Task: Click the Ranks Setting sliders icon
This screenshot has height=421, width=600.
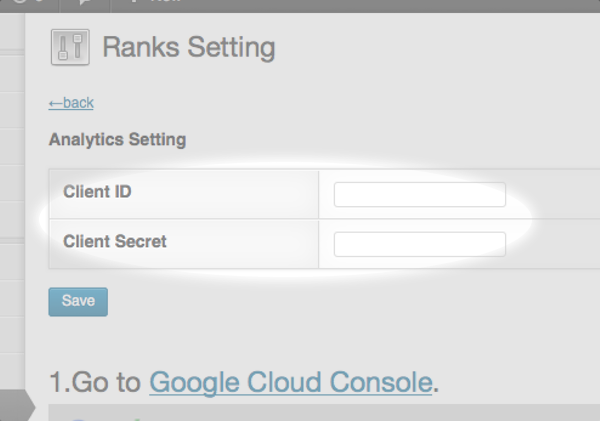Action: click(x=70, y=47)
